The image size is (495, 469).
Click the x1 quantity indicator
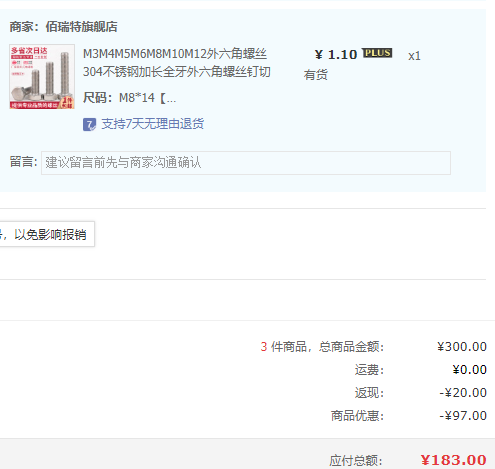pyautogui.click(x=414, y=56)
